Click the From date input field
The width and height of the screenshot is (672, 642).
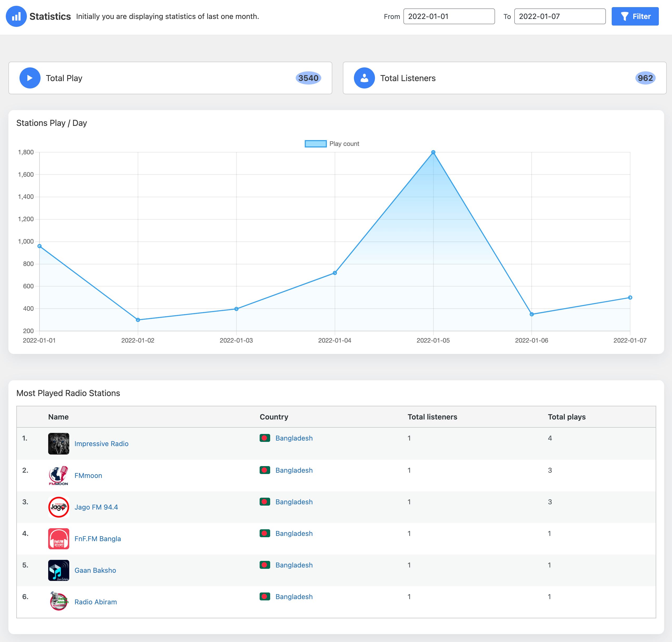[448, 16]
